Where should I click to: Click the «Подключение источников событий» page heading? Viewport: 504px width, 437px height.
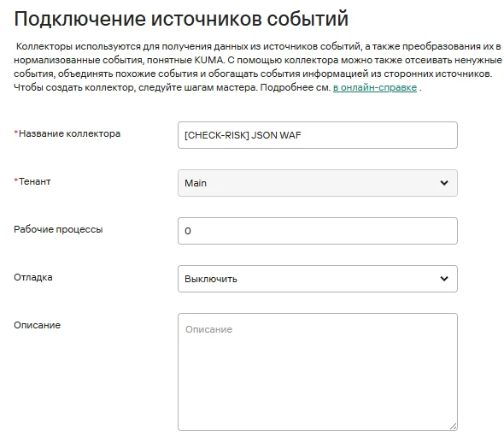(x=181, y=19)
